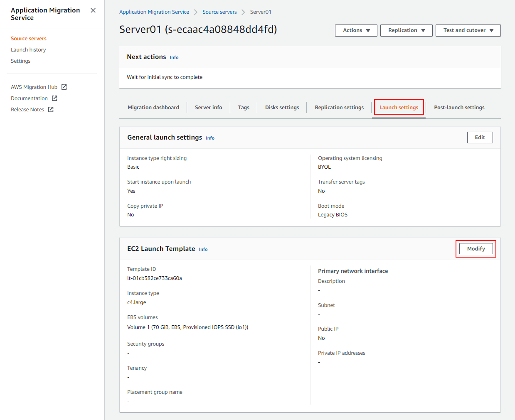
Task: Click the Info link beside General launch settings
Action: point(210,138)
